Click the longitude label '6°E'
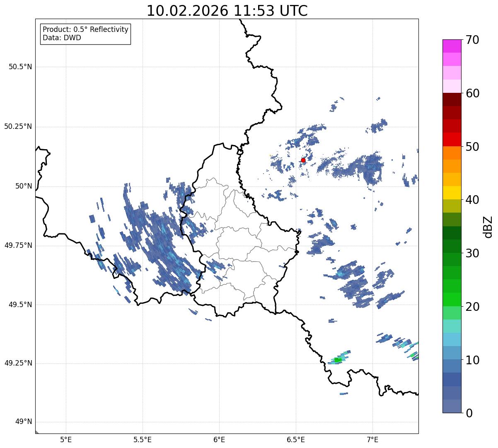 [219, 439]
